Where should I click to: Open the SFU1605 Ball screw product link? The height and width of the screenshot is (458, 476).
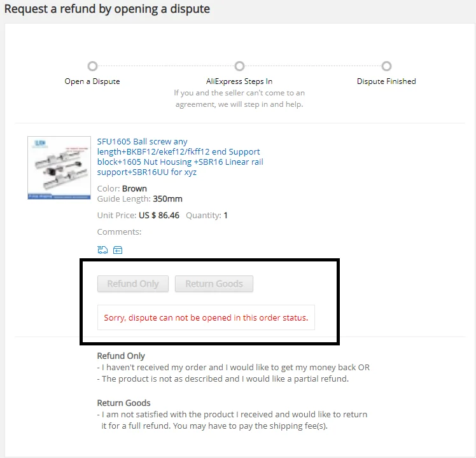[x=180, y=156]
